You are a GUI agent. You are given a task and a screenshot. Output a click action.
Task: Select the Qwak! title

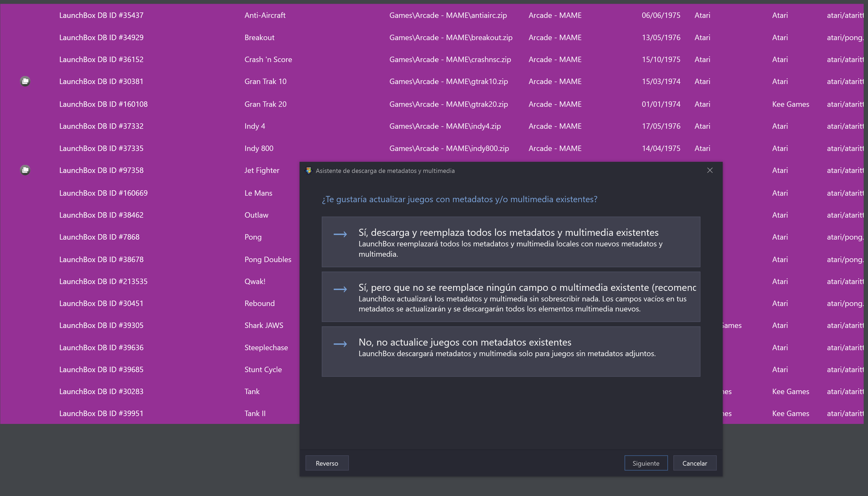[x=255, y=281]
